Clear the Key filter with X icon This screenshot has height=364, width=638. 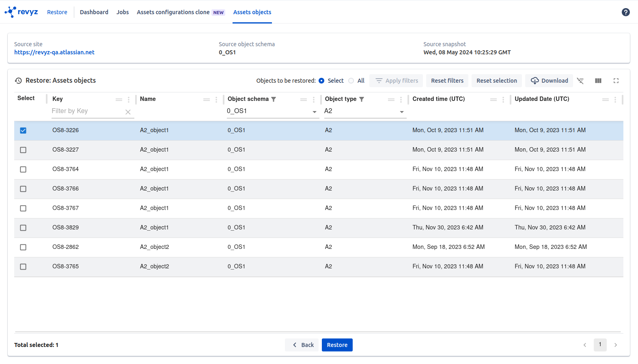pyautogui.click(x=128, y=112)
